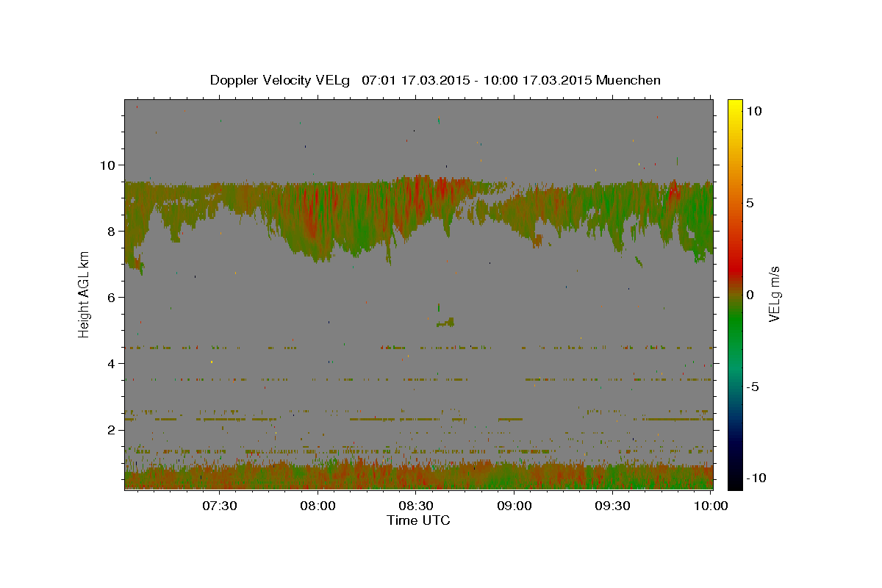Click the 09:30 time tick label
Screen dimensions: 882x588
click(613, 506)
